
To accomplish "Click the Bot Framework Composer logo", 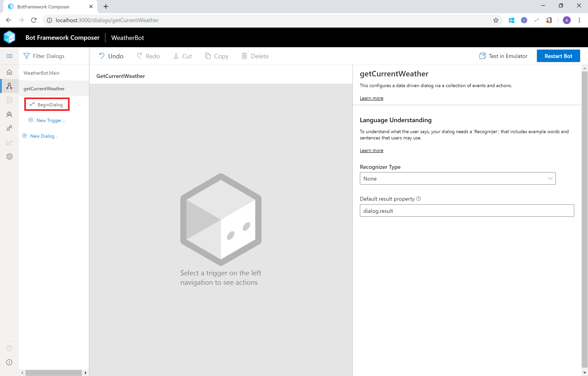I will (x=10, y=37).
